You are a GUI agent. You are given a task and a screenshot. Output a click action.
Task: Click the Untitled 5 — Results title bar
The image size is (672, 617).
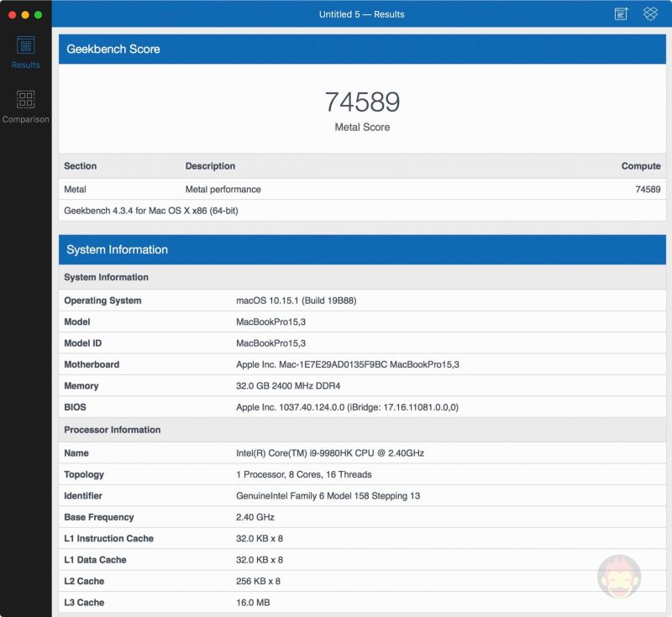[361, 13]
